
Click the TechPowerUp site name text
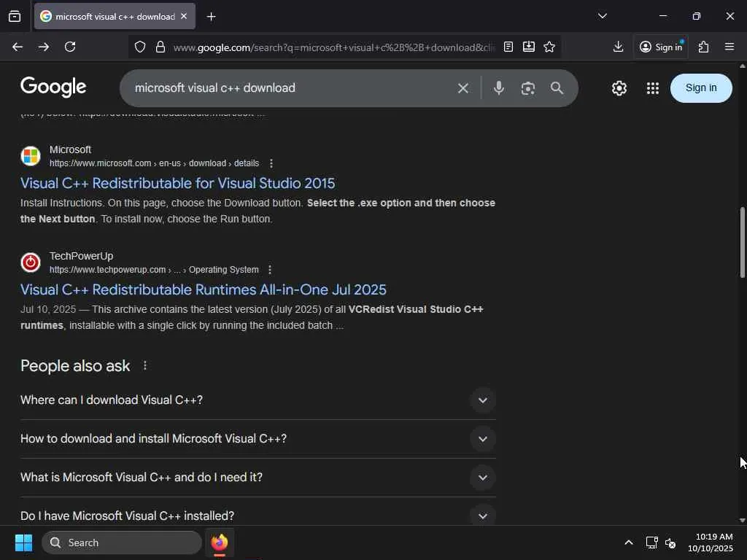pyautogui.click(x=82, y=256)
